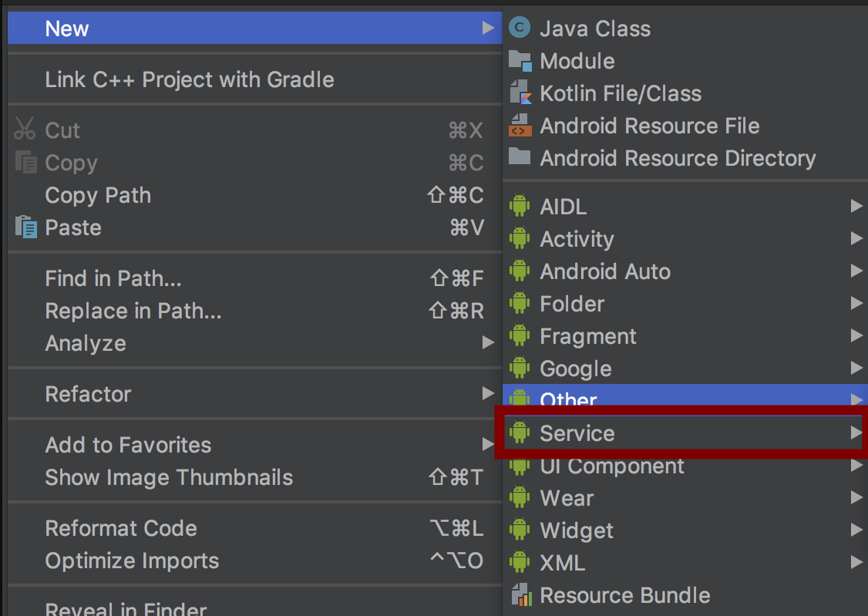The height and width of the screenshot is (616, 868).
Task: Click the clipboard icon beside Paste
Action: click(25, 227)
